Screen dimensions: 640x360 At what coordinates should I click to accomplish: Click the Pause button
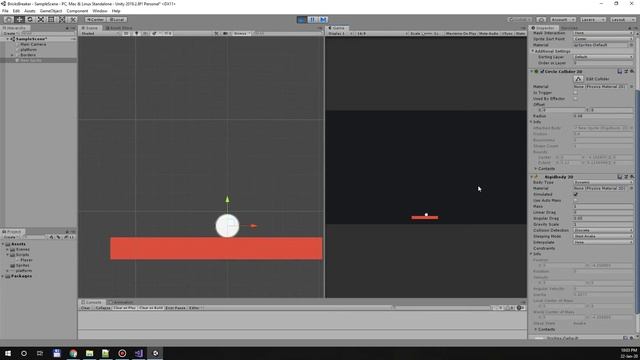tap(312, 19)
